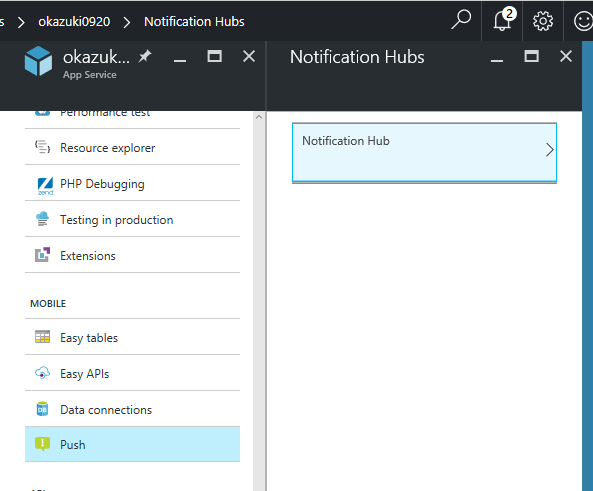Select Data connections item
Screen dimensions: 593x491
tap(132, 409)
